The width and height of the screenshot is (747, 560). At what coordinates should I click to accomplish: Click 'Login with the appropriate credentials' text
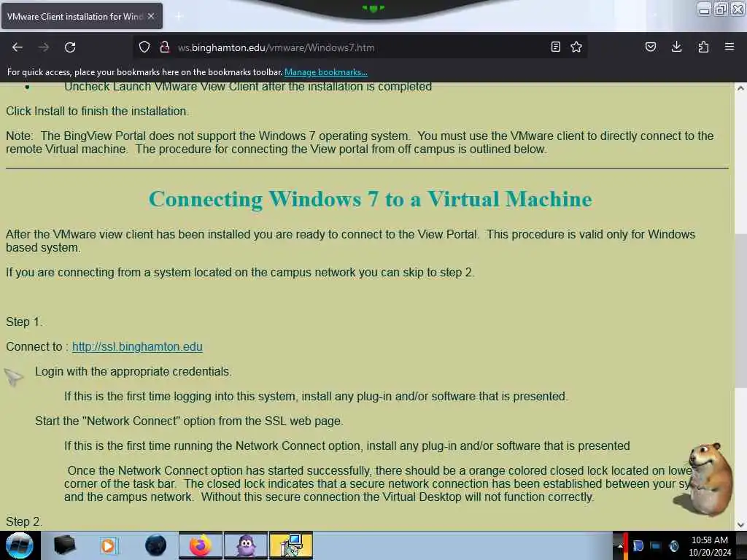click(133, 371)
